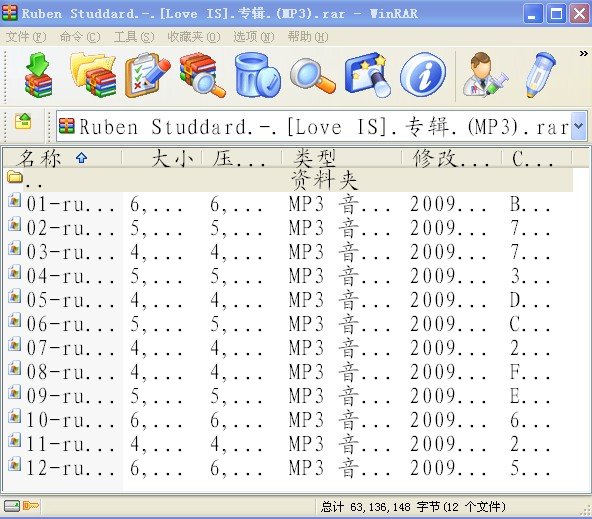
Task: Open the 命令(C) menu
Action: coord(80,37)
